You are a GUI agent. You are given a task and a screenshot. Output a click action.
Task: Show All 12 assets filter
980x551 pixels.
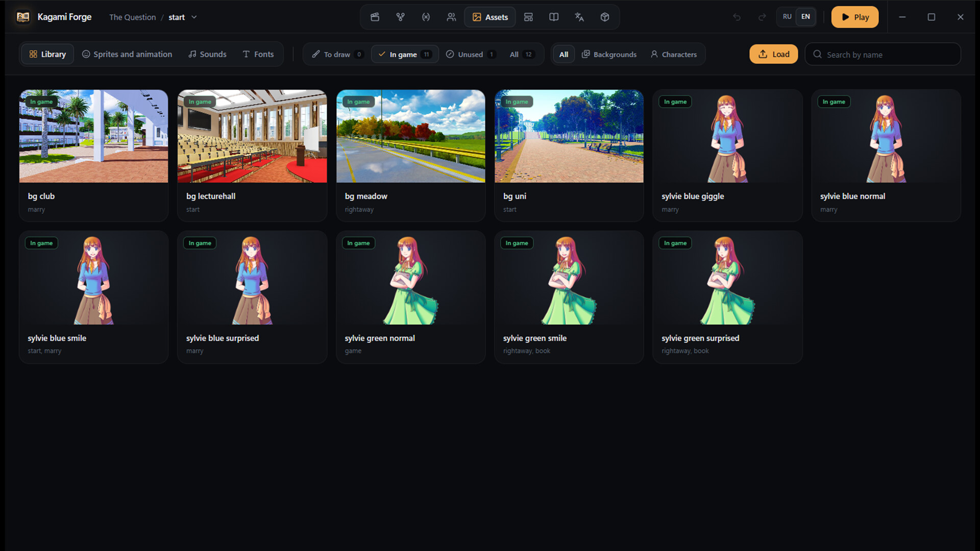coord(521,54)
